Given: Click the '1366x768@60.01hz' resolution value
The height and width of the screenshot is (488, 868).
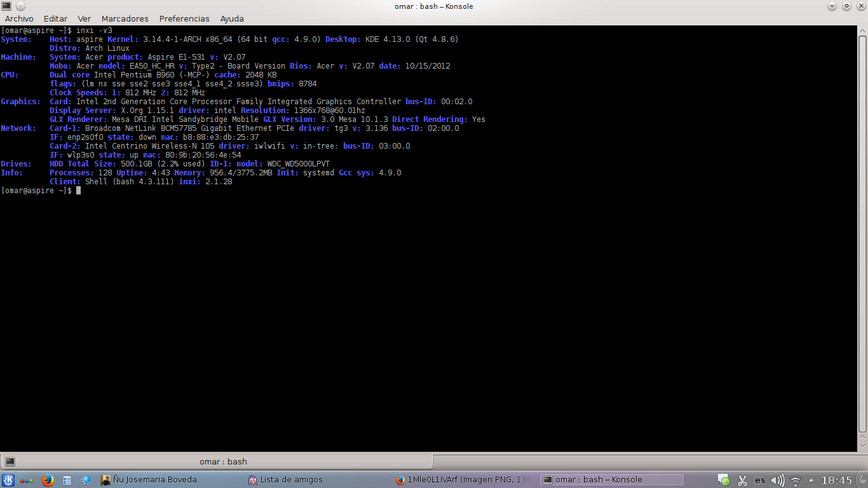Looking at the screenshot, I should tap(330, 111).
